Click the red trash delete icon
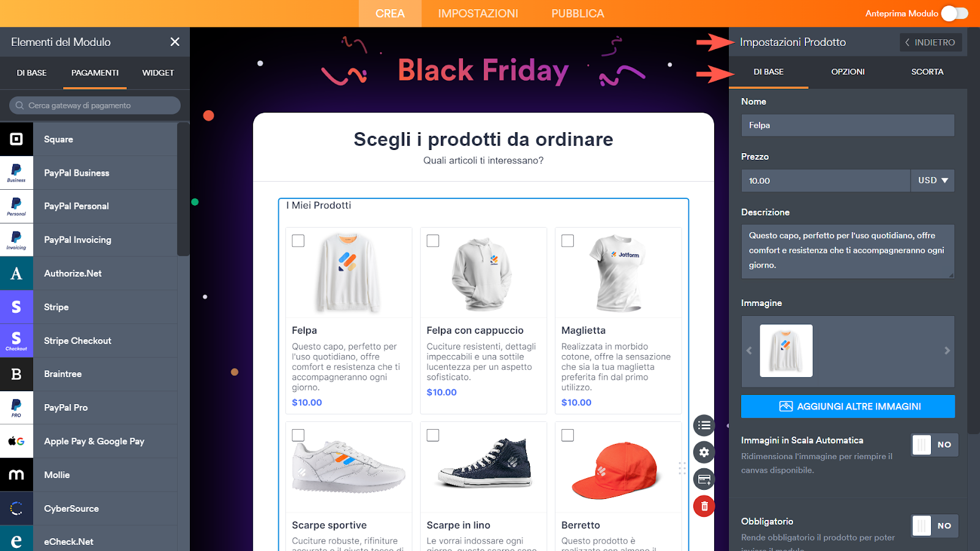The height and width of the screenshot is (551, 980). point(704,506)
